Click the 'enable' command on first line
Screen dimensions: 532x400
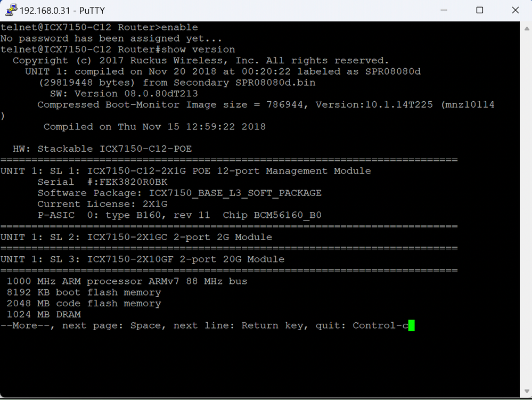coord(179,27)
